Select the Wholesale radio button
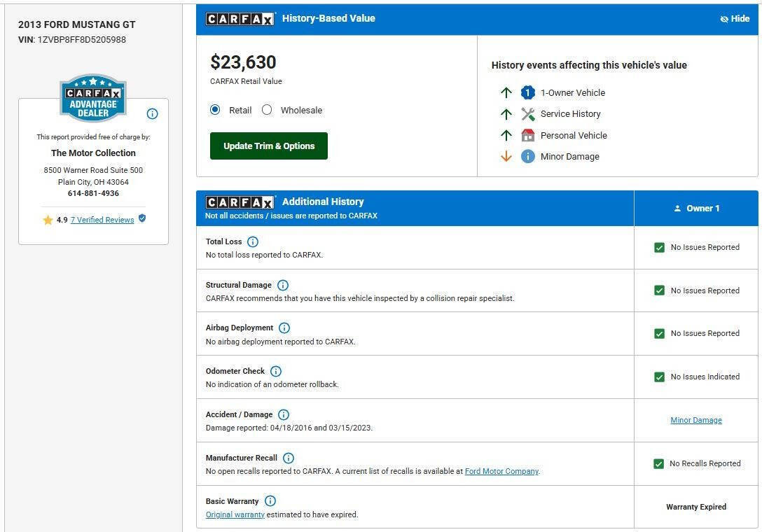762x532 pixels. [x=267, y=110]
